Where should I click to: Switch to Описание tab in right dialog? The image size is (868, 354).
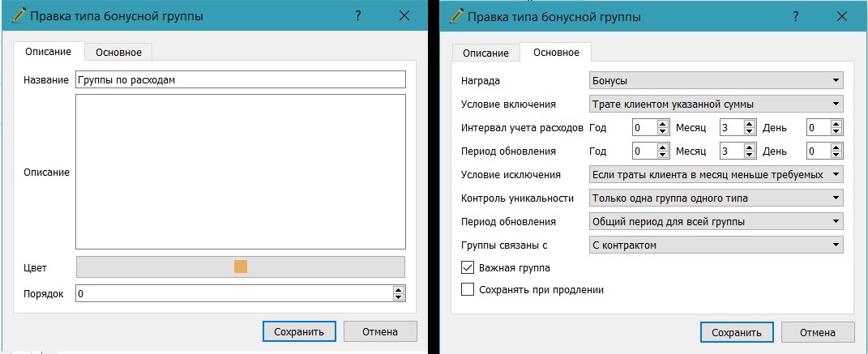point(485,53)
